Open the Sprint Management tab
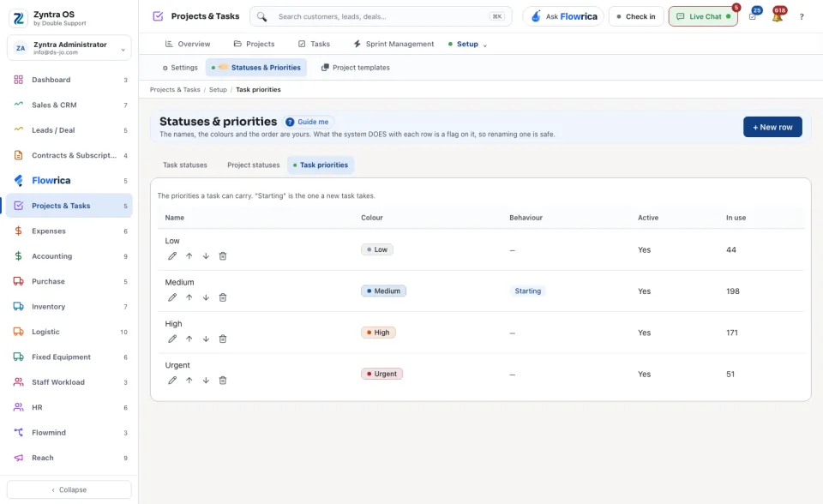Image resolution: width=823 pixels, height=504 pixels. tap(393, 44)
